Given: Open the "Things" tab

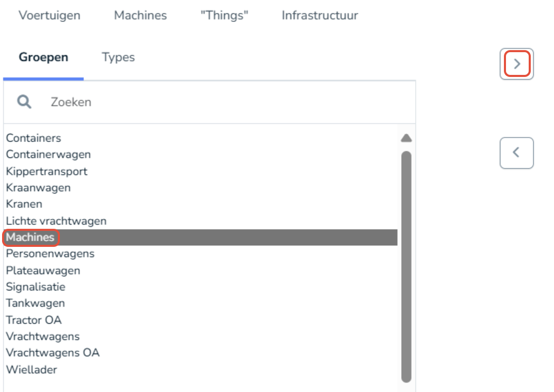Looking at the screenshot, I should tap(224, 15).
